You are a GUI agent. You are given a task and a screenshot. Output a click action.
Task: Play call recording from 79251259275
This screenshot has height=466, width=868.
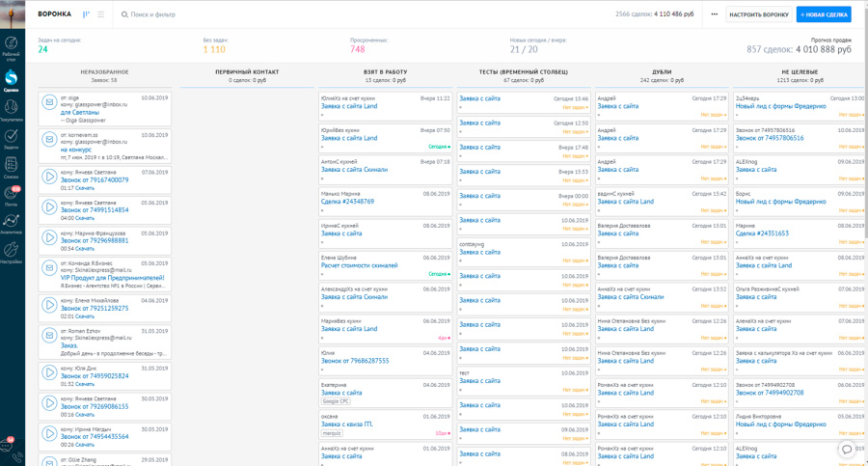(49, 305)
